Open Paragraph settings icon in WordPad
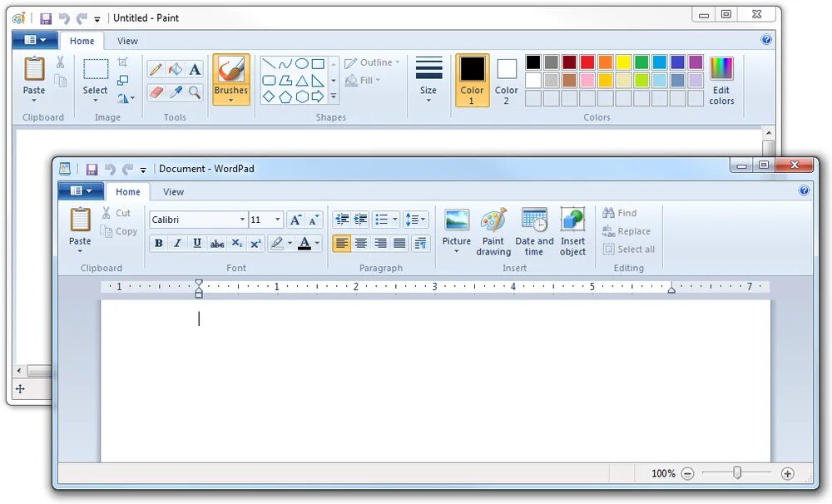Image resolution: width=832 pixels, height=504 pixels. (420, 244)
